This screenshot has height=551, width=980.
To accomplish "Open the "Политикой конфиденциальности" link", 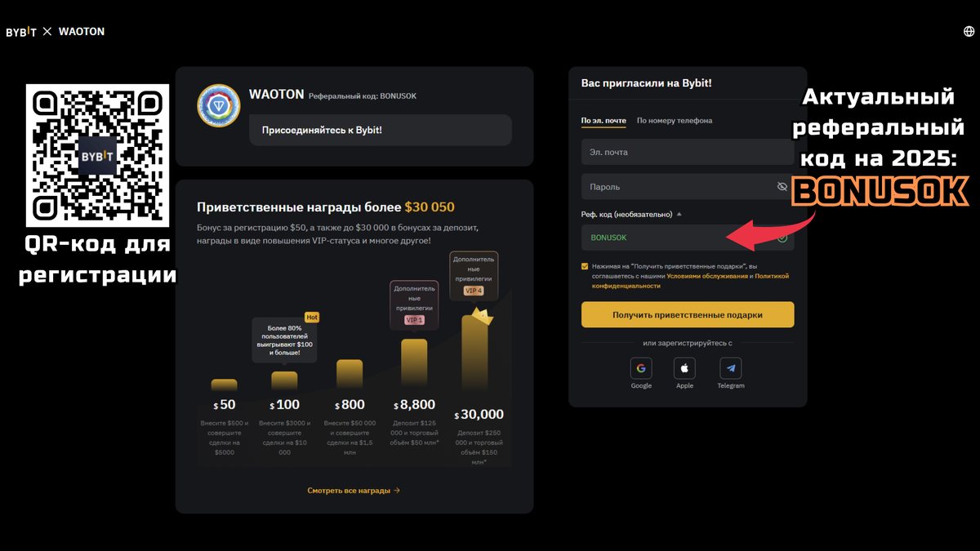I will pyautogui.click(x=691, y=281).
